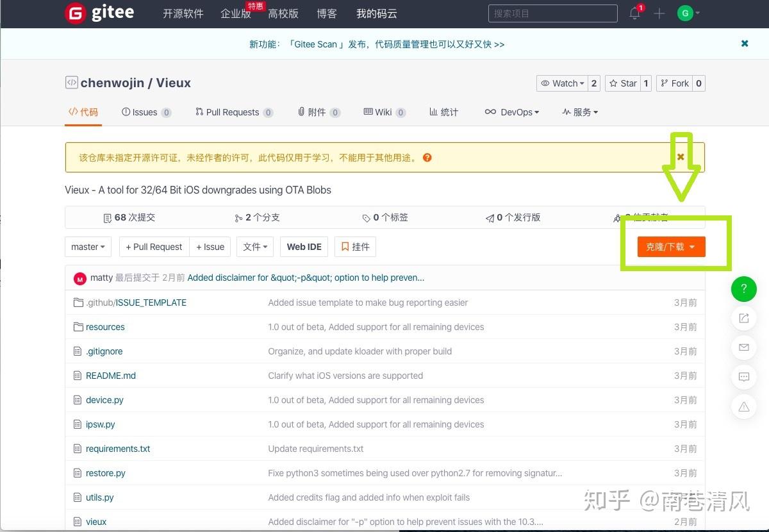View the 0 个发行版 releases
This screenshot has height=532, width=769.
(513, 217)
